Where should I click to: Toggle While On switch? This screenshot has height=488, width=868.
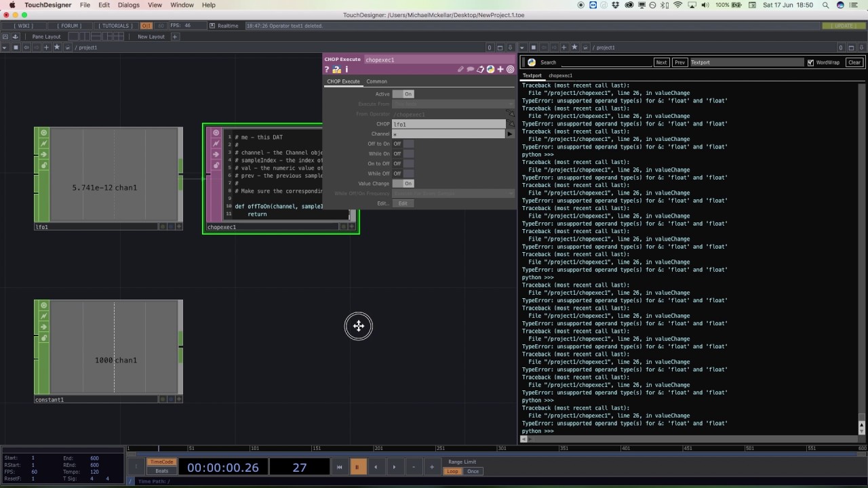pyautogui.click(x=403, y=154)
